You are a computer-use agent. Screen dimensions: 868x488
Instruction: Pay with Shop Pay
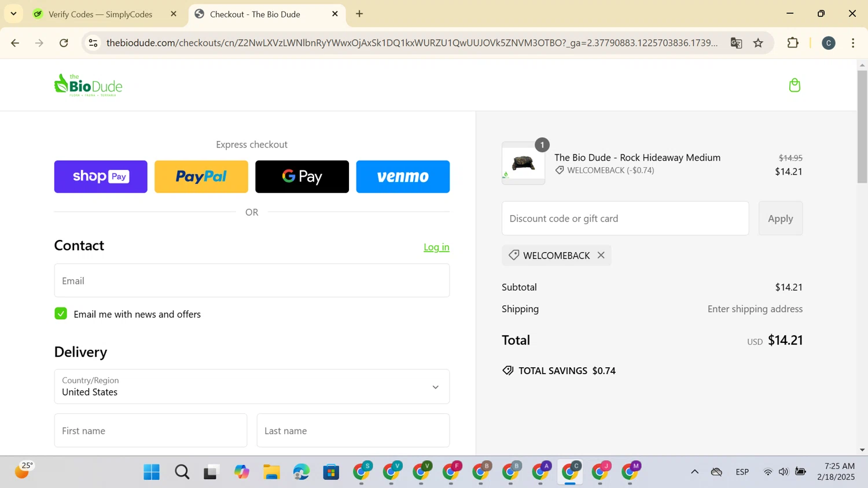101,177
